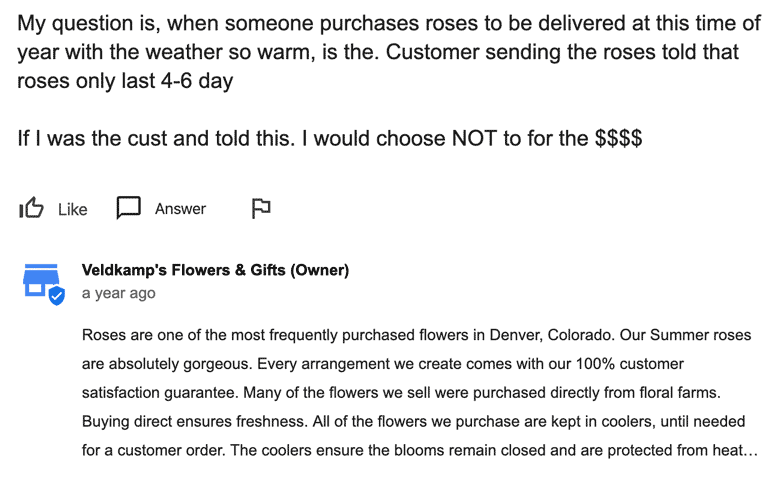Click the "100% customer" phrase in reply
Viewport: 773px width, 478px height.
pyautogui.click(x=630, y=364)
